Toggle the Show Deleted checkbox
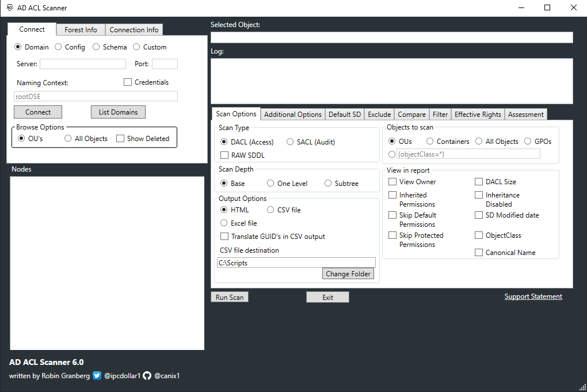Viewport: 587px width, 392px height. (x=120, y=139)
